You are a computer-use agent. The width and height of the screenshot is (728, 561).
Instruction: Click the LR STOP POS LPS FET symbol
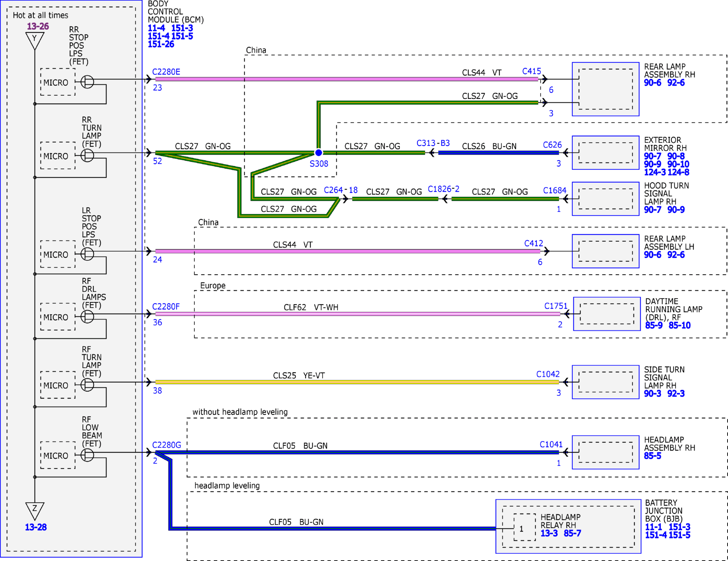[87, 254]
